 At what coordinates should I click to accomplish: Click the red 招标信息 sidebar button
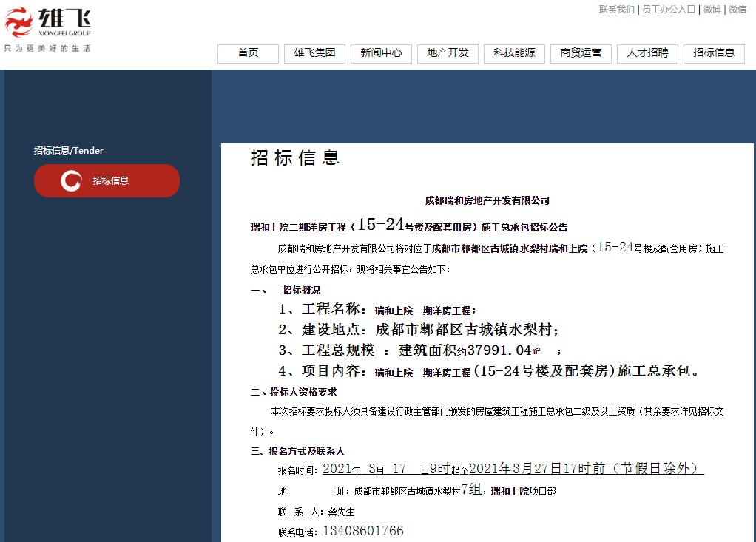coord(106,180)
